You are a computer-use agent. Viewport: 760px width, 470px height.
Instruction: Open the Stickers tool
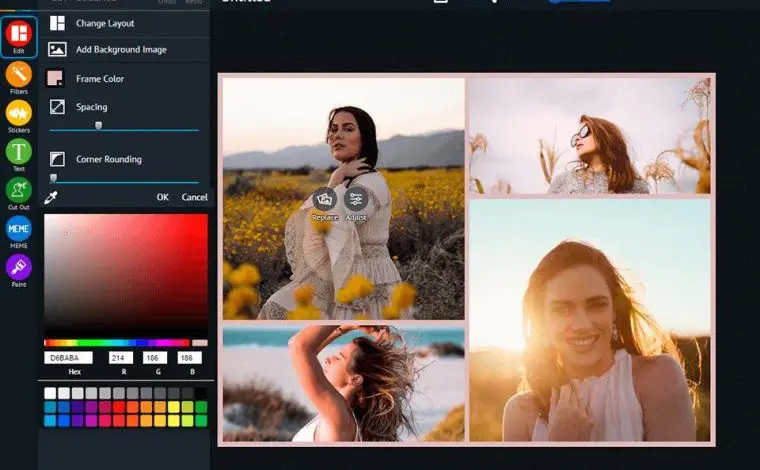(18, 116)
